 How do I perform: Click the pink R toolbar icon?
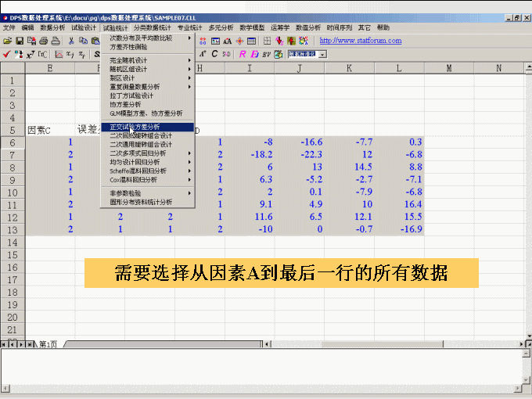point(243,54)
